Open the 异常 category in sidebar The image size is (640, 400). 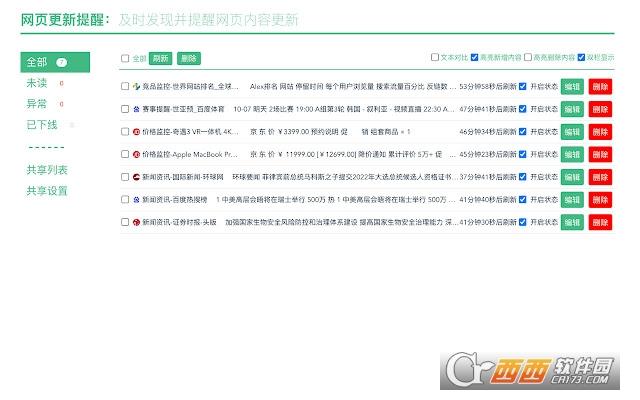[x=37, y=104]
